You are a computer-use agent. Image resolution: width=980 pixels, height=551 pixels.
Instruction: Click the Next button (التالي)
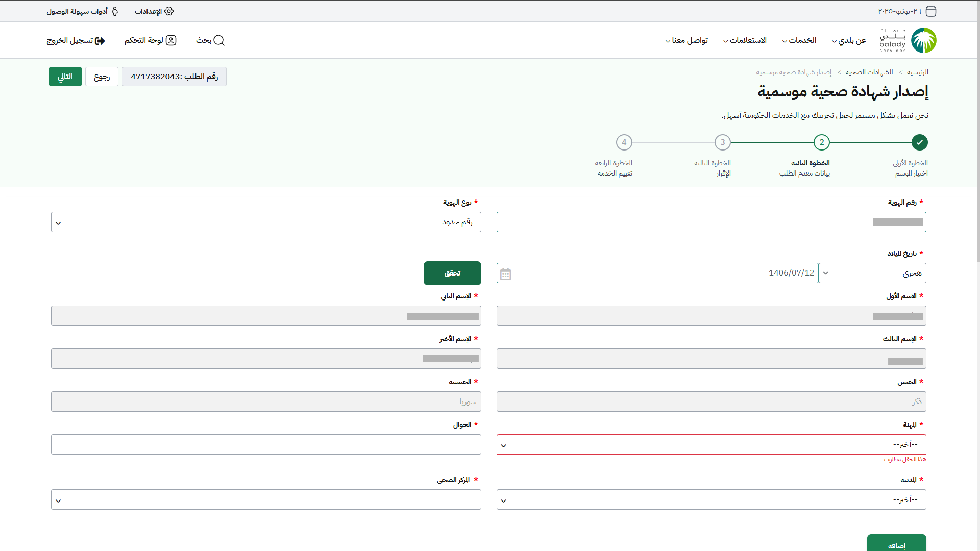(65, 77)
